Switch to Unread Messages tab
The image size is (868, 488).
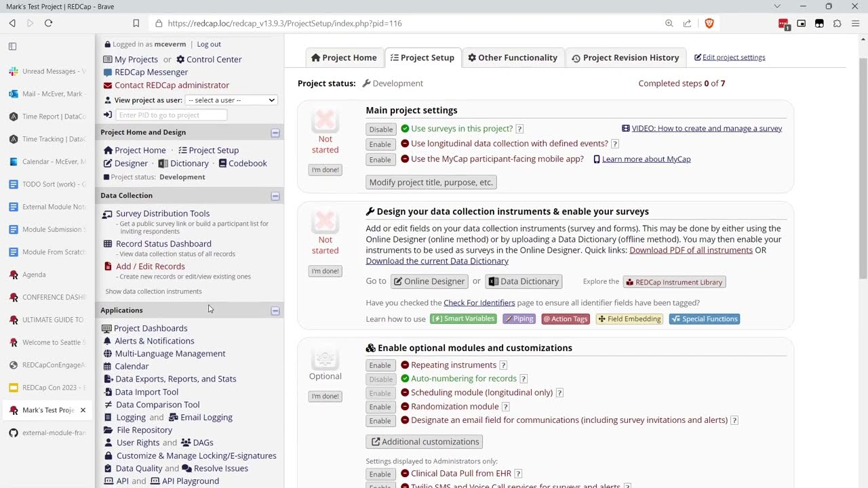[x=47, y=71]
